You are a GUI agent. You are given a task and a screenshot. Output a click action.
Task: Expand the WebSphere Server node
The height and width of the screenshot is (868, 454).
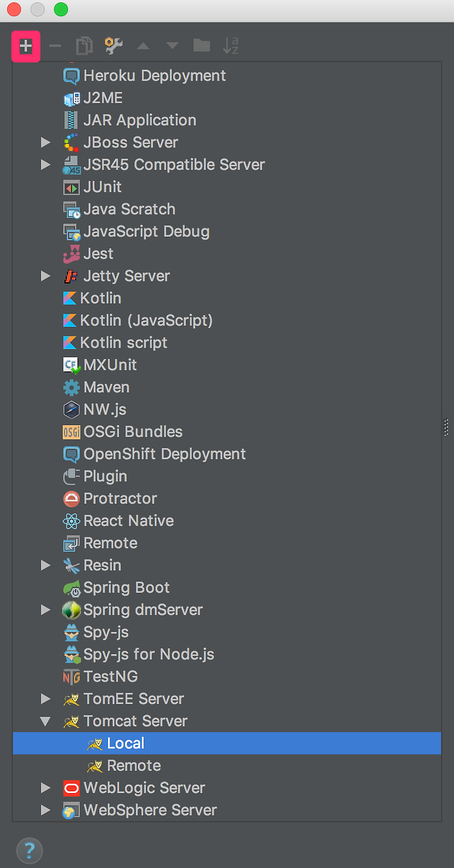pyautogui.click(x=45, y=810)
